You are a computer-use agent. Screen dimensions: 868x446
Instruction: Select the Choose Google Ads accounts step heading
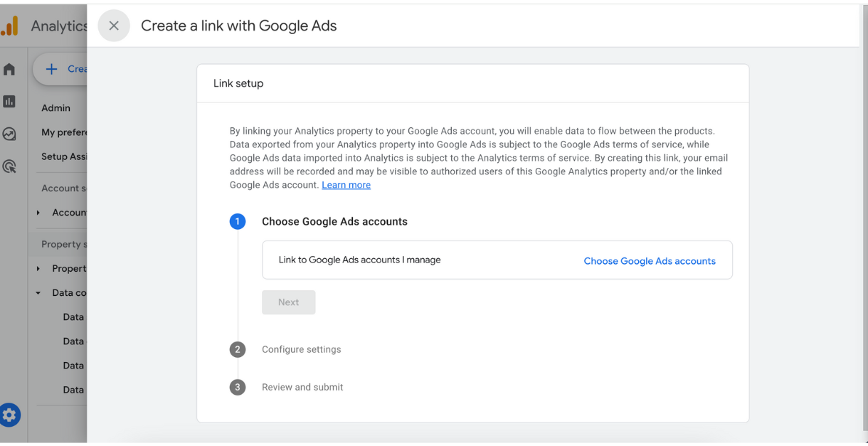click(x=334, y=221)
